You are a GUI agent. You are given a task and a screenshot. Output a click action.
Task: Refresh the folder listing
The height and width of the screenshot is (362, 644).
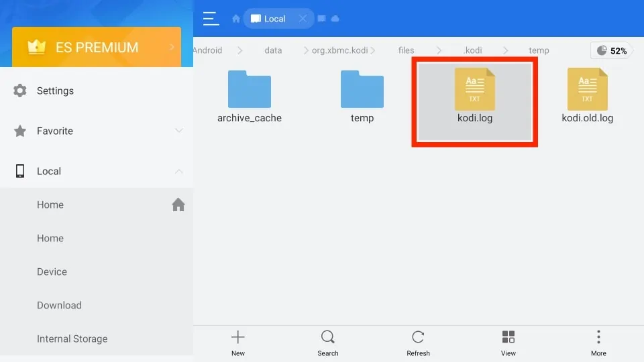[x=418, y=343]
